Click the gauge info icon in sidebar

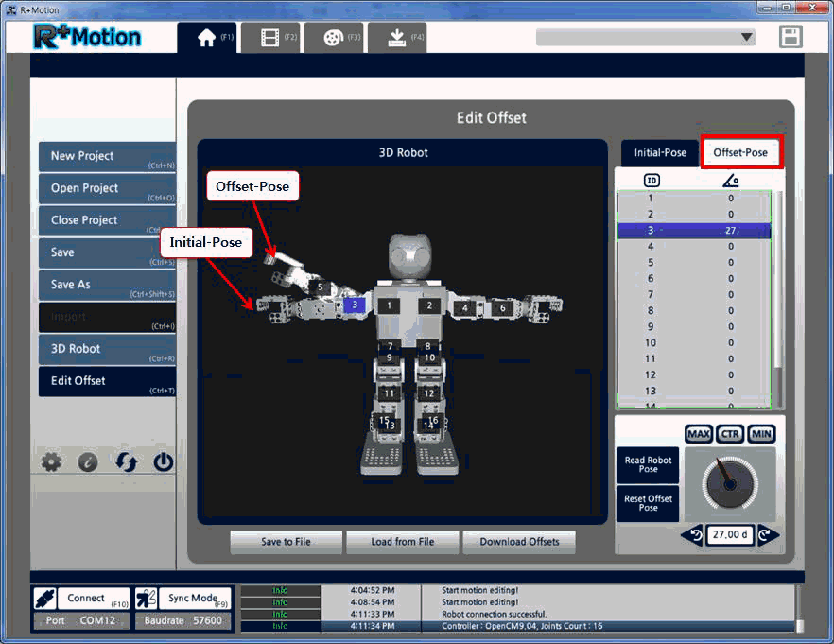pos(88,462)
